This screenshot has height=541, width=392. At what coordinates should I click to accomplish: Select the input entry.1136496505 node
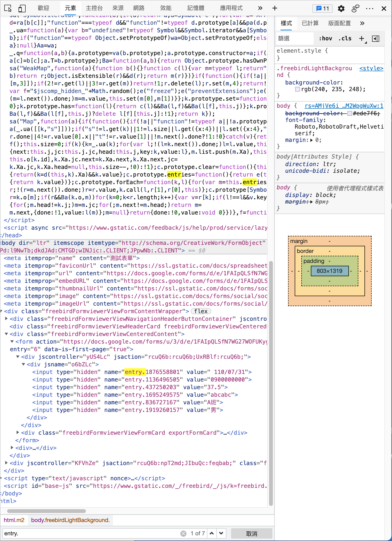[142, 379]
